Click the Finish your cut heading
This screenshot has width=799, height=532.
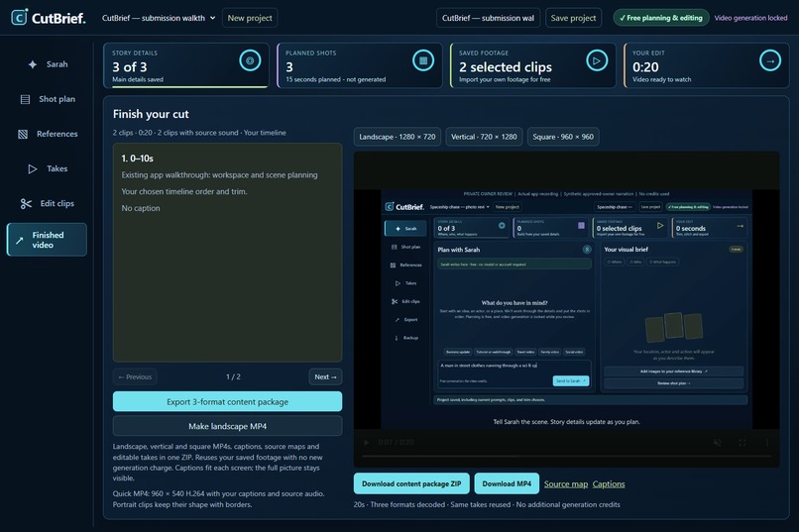point(151,114)
